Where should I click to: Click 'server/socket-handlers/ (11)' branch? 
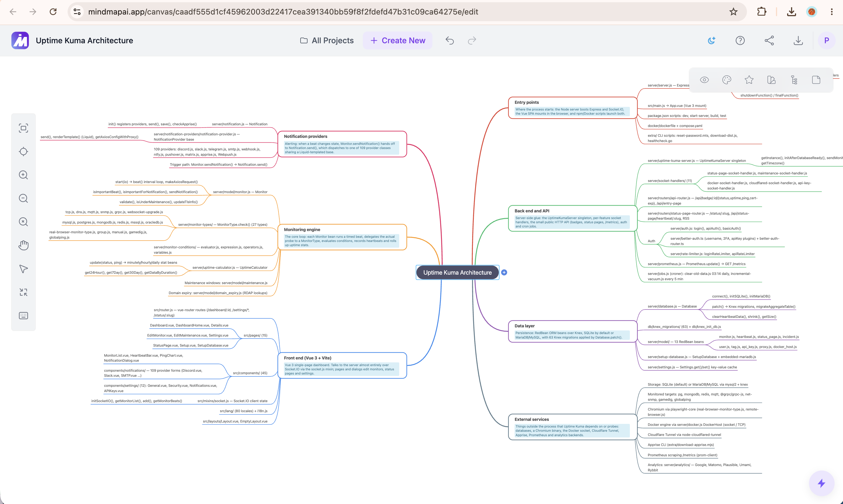point(670,181)
